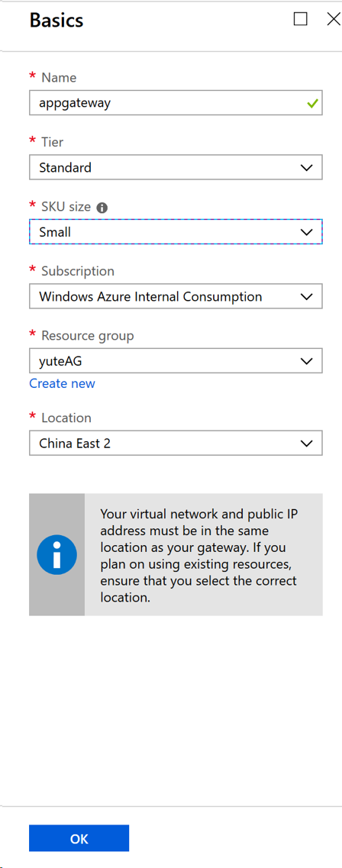342x868 pixels.
Task: Click the chevron arrow on Resource group dropdown
Action: 307,362
